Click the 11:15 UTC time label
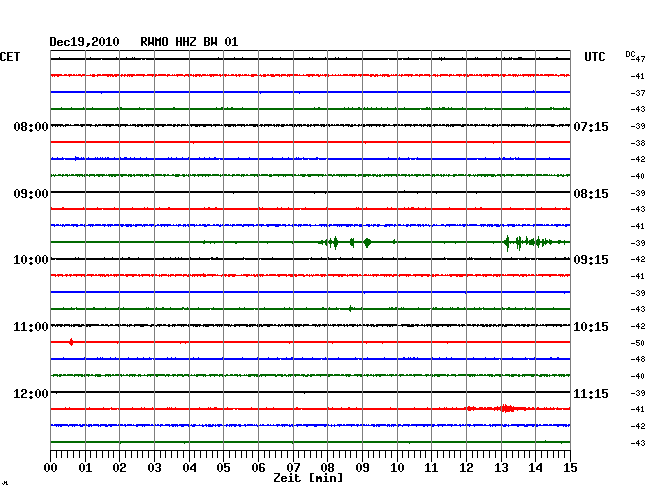 coord(591,393)
